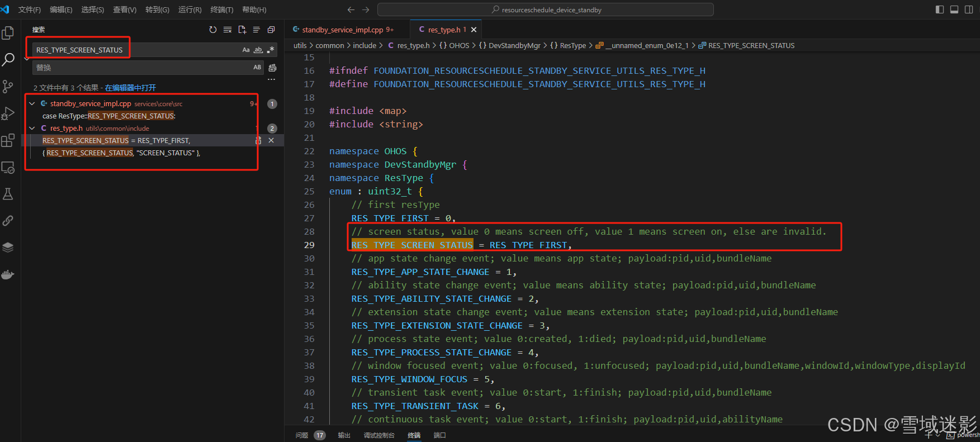Open the 帮助(H) menu
980x442 pixels.
(x=254, y=9)
